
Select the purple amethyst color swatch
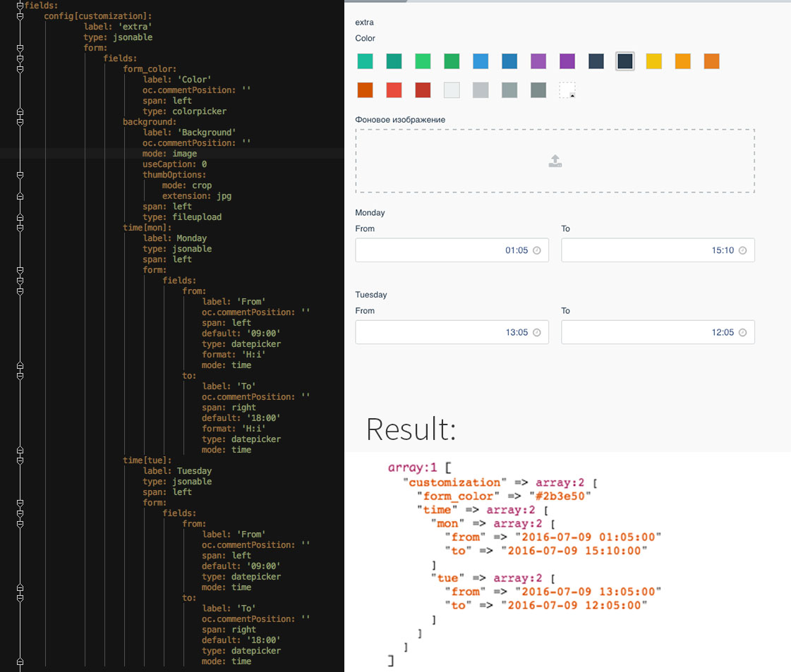(x=538, y=61)
